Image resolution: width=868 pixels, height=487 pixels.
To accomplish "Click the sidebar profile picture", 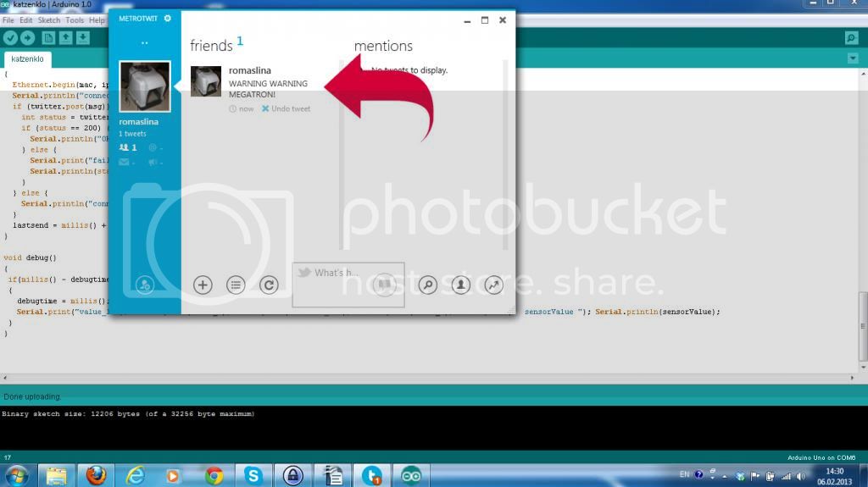I will coord(145,86).
